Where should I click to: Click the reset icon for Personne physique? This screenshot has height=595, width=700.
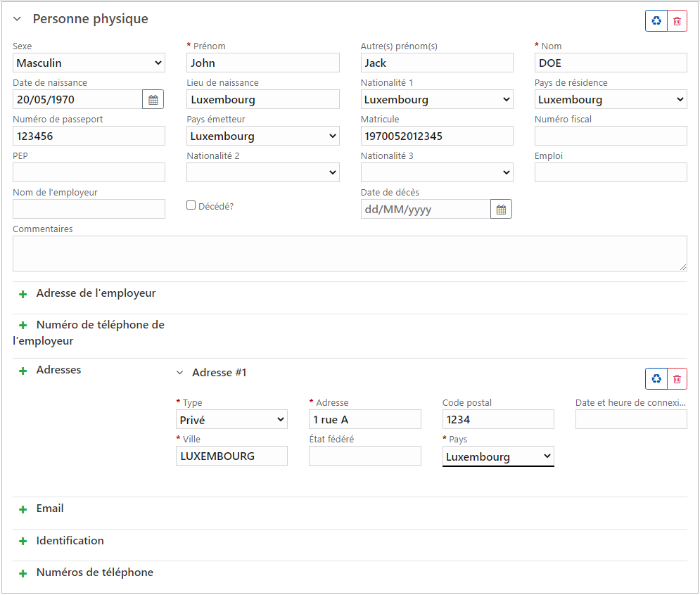656,21
